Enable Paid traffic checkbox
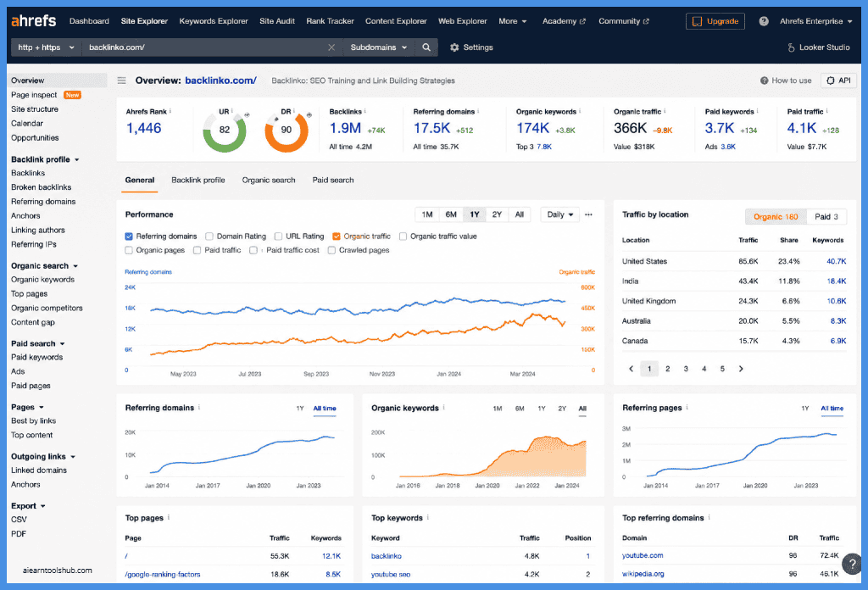 [197, 250]
